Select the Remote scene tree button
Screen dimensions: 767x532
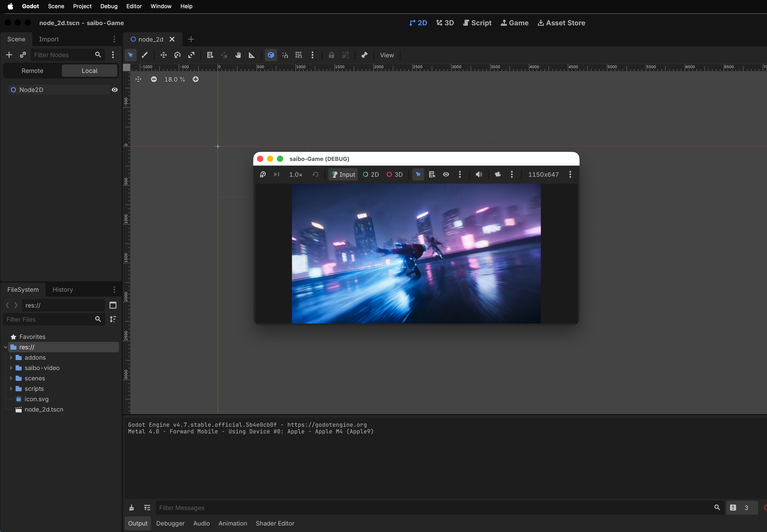pyautogui.click(x=32, y=71)
